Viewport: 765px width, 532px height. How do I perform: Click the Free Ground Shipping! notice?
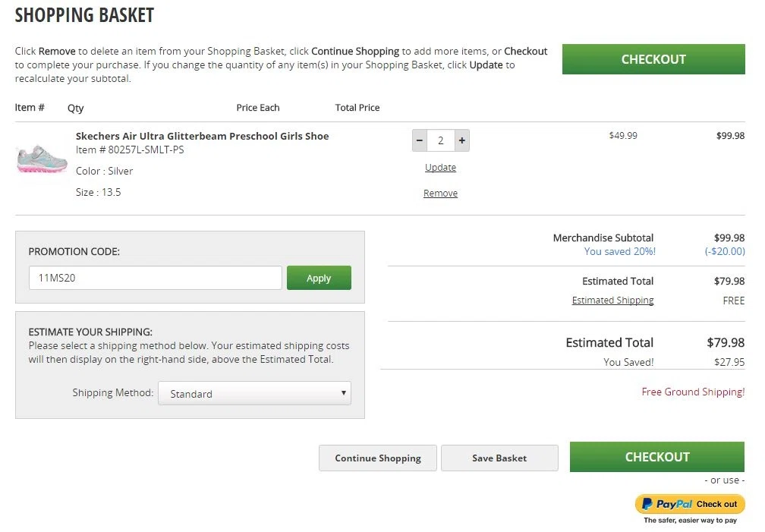click(694, 392)
